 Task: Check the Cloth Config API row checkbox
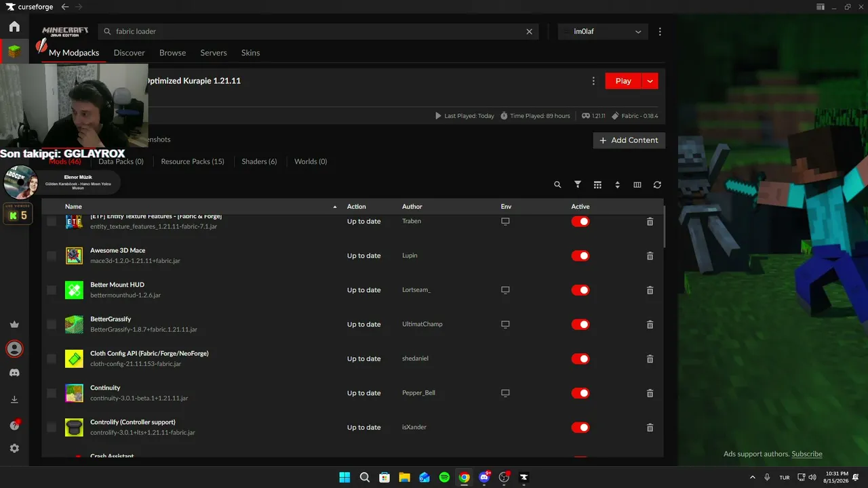tap(52, 359)
